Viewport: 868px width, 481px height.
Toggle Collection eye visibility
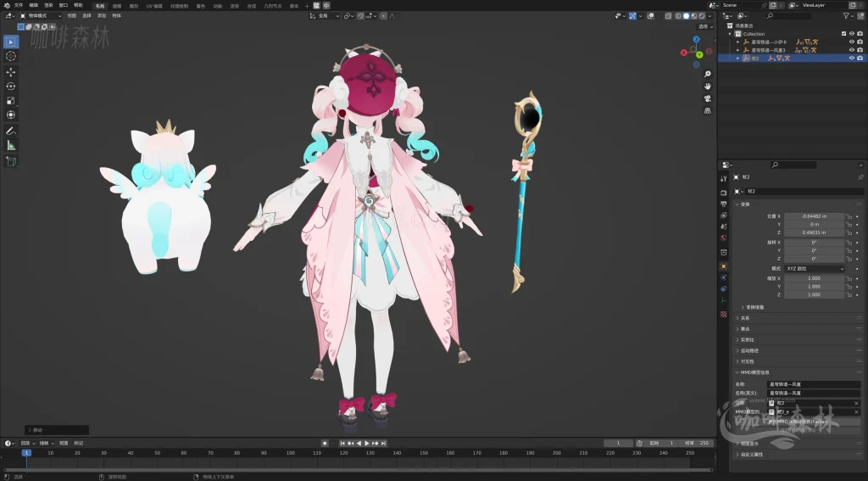tap(852, 34)
